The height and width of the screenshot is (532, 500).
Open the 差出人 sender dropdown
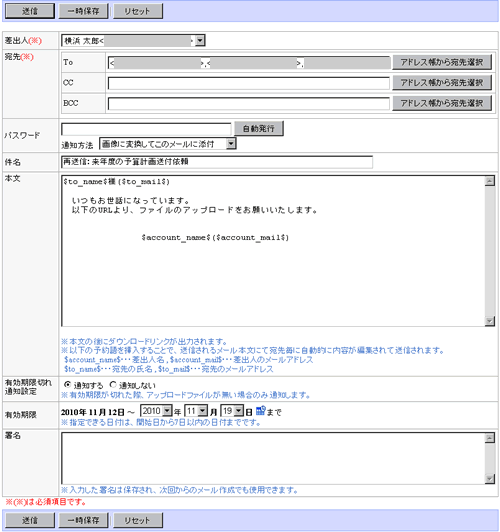(133, 41)
